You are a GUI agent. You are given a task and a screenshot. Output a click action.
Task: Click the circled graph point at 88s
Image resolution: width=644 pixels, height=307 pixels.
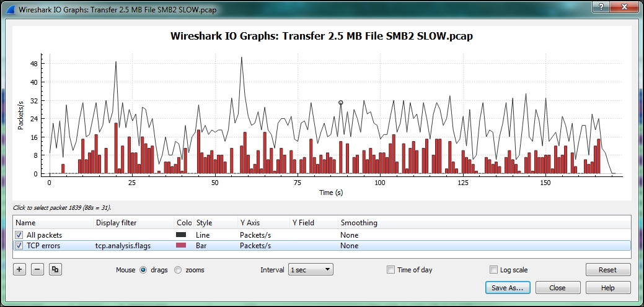click(340, 103)
